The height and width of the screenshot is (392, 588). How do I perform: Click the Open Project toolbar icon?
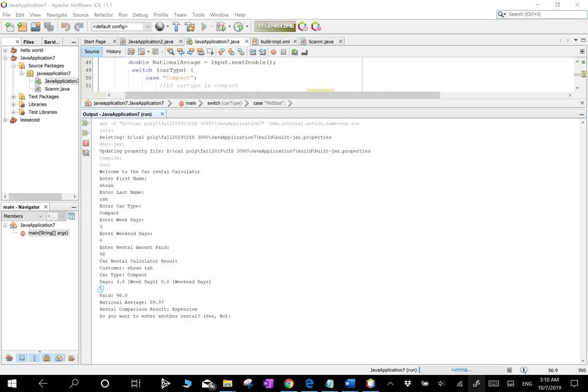35,26
